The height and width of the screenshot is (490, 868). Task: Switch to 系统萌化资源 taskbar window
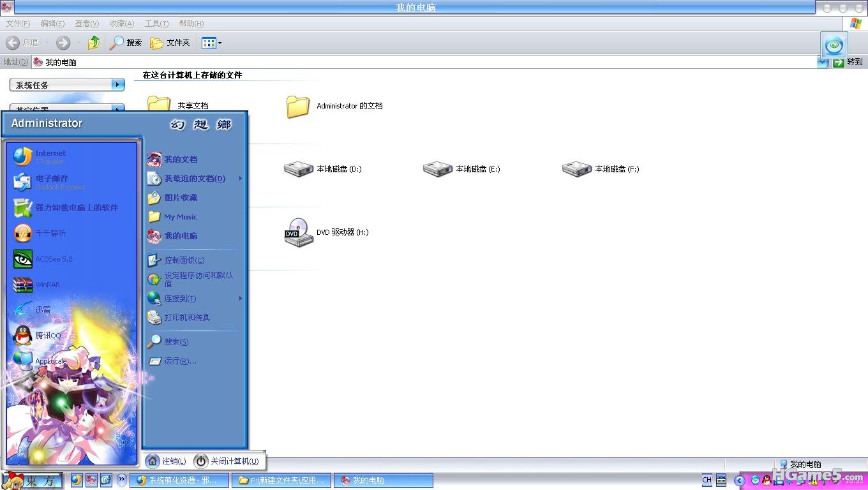click(x=179, y=480)
